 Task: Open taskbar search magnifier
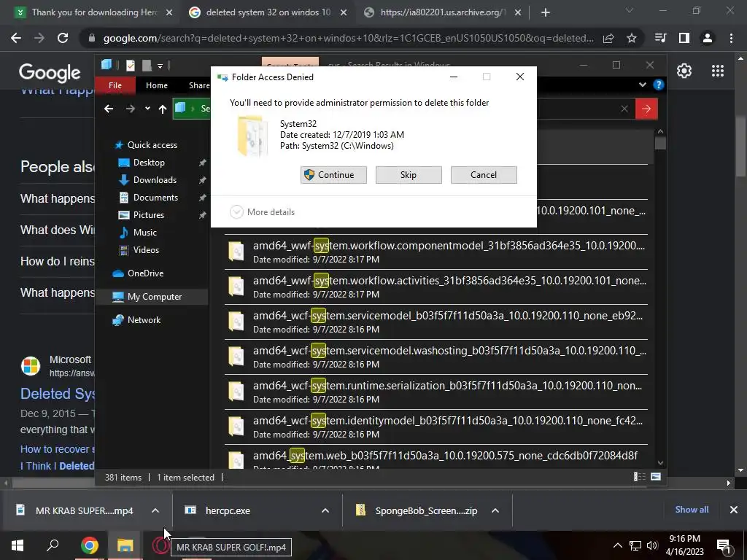click(x=53, y=545)
